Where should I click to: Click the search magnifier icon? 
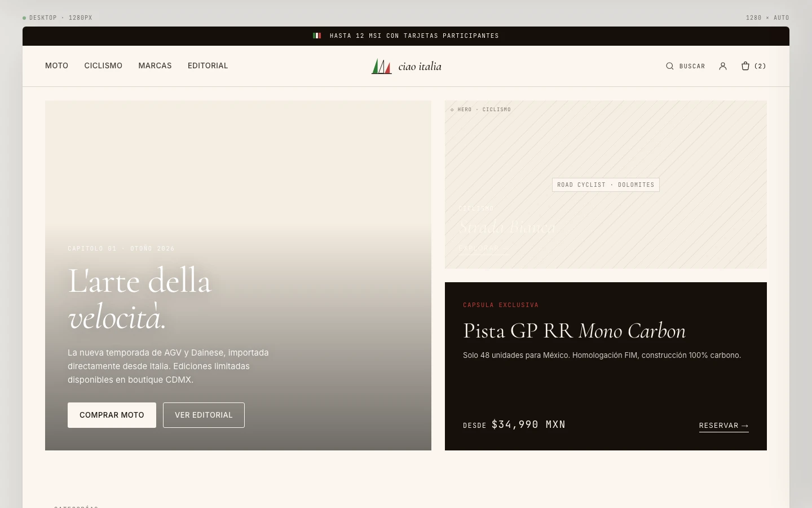670,66
